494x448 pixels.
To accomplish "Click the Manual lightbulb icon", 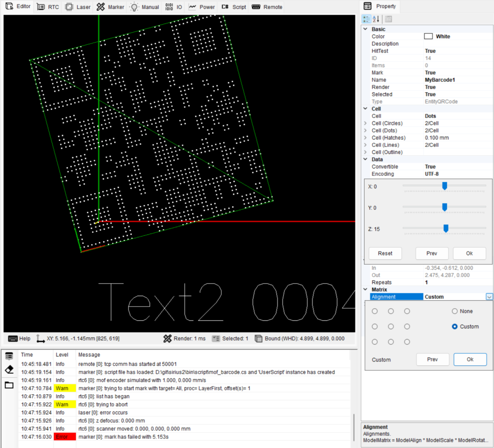I will [x=134, y=7].
